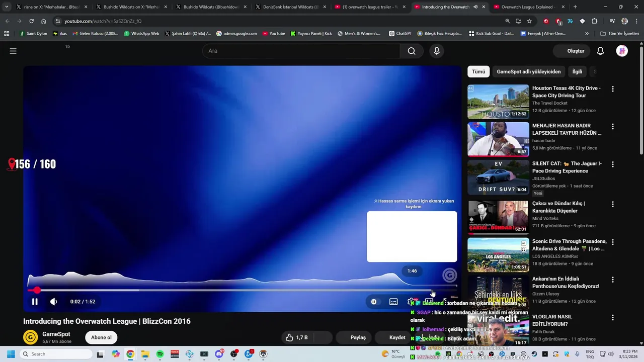The width and height of the screenshot is (644, 362).
Task: Open Spotify from the taskbar
Action: [x=160, y=354]
